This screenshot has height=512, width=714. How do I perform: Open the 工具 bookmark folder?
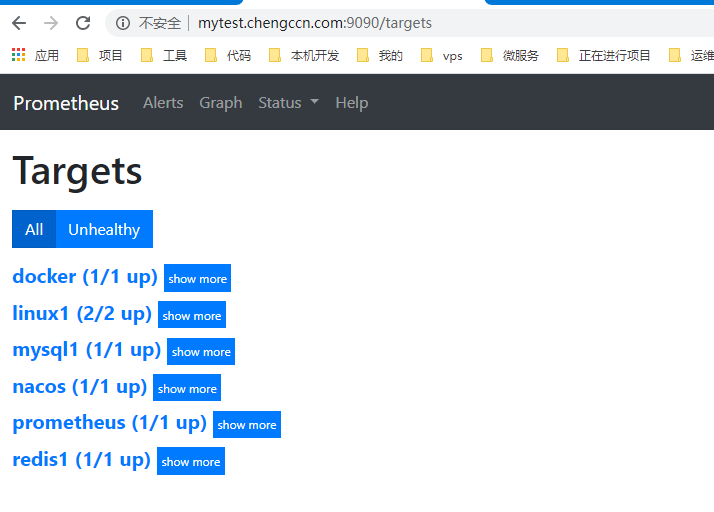pos(164,56)
